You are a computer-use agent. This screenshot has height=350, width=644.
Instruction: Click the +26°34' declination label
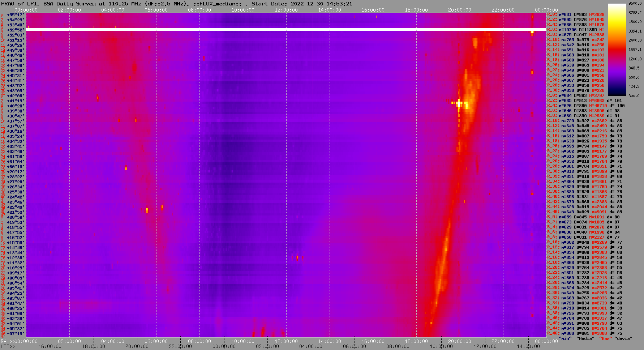pos(16,187)
